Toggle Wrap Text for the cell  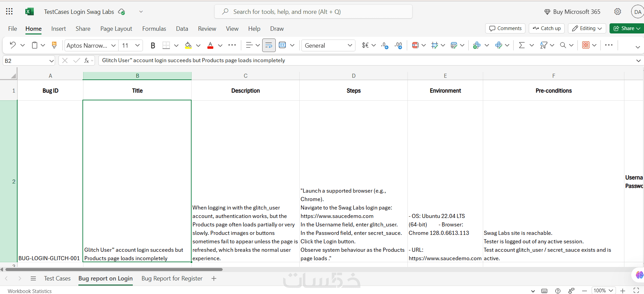[269, 45]
